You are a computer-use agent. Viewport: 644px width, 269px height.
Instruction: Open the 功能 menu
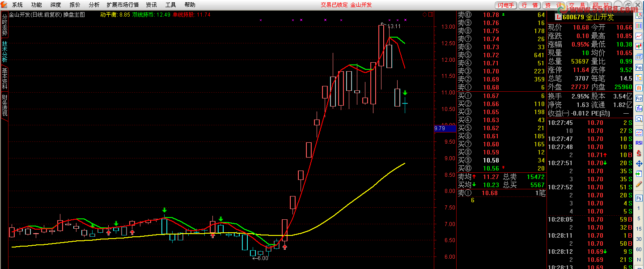point(37,5)
